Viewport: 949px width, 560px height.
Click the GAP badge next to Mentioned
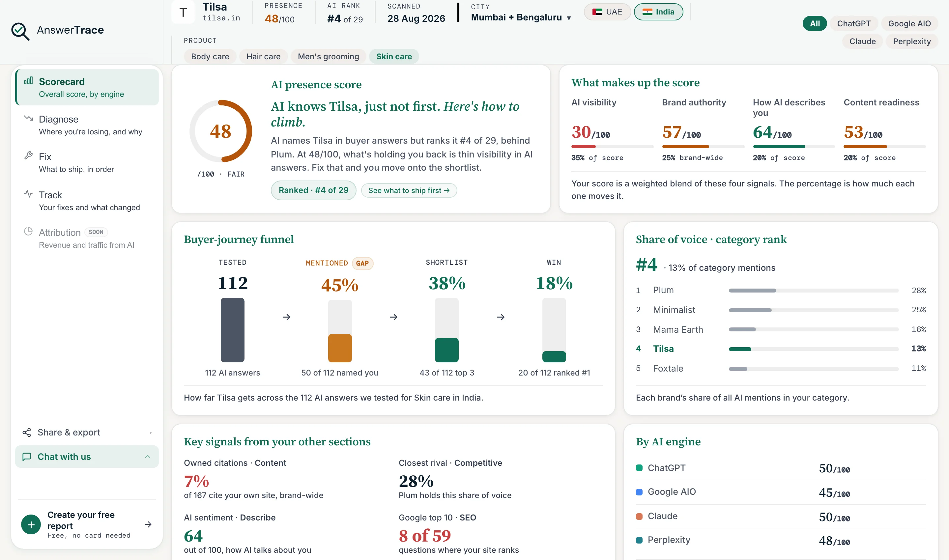click(x=362, y=264)
